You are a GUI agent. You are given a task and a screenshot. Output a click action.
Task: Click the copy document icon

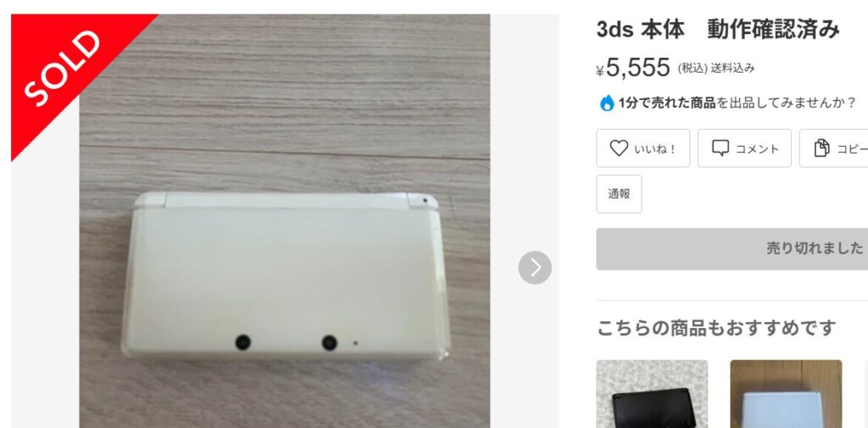click(x=821, y=147)
